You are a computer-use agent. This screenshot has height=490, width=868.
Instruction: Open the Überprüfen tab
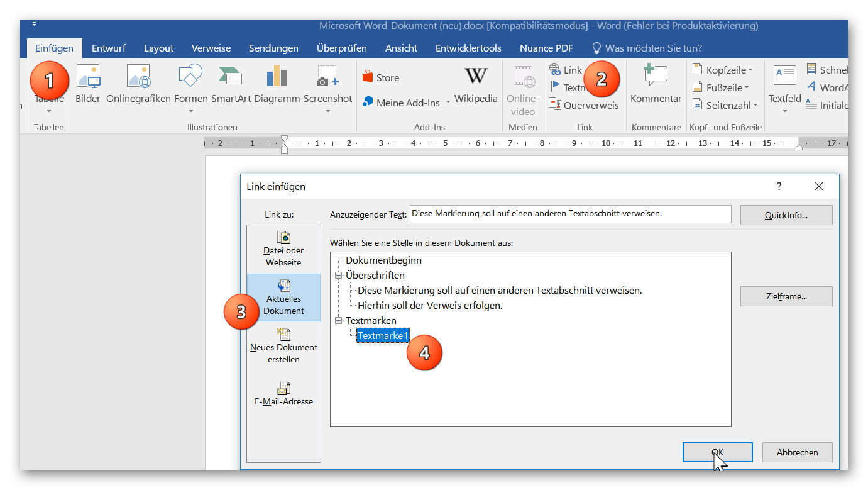coord(341,48)
